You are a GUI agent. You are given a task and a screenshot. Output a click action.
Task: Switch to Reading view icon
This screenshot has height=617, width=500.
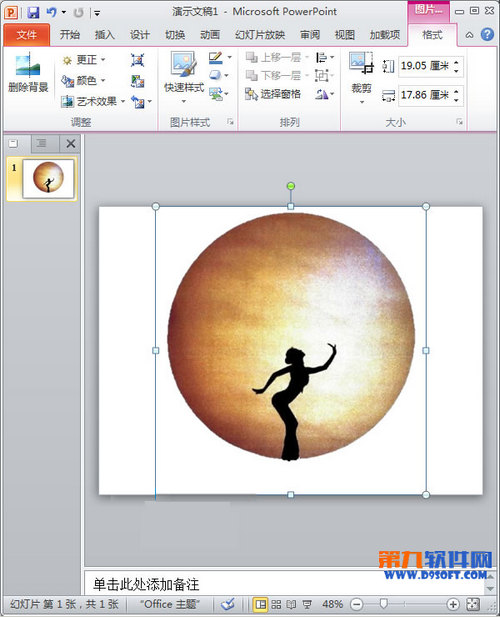click(292, 604)
